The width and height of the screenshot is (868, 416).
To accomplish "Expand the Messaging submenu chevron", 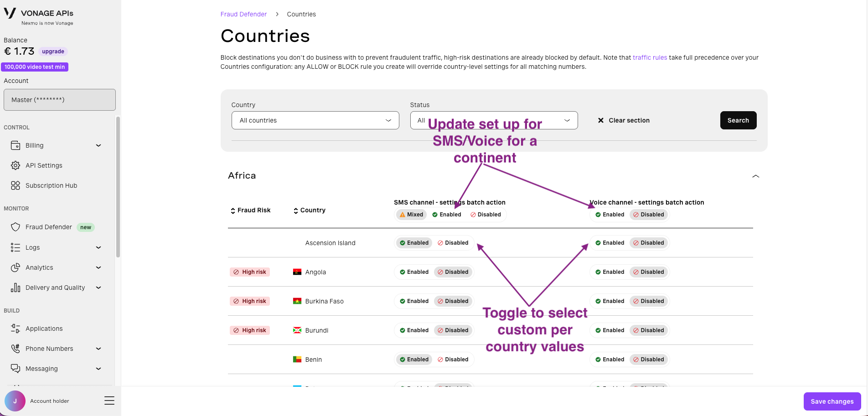I will point(98,369).
